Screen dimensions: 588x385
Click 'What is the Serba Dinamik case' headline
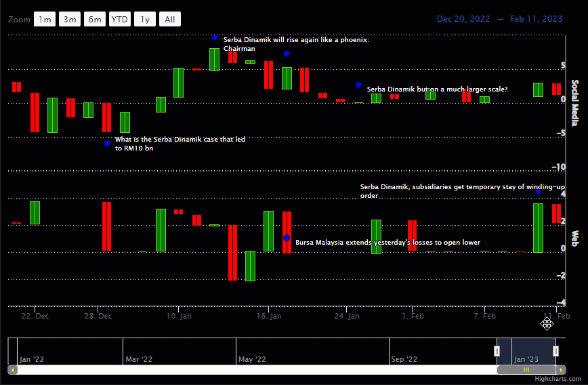tap(180, 144)
